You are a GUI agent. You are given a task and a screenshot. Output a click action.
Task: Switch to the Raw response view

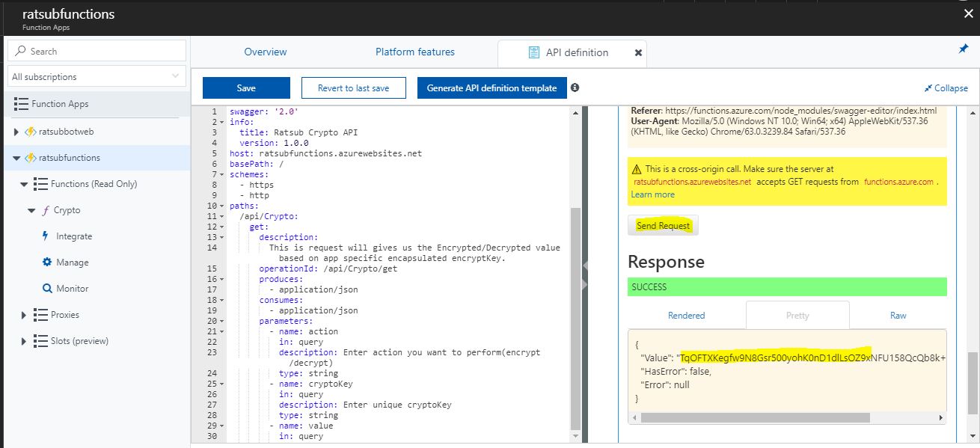[898, 314]
